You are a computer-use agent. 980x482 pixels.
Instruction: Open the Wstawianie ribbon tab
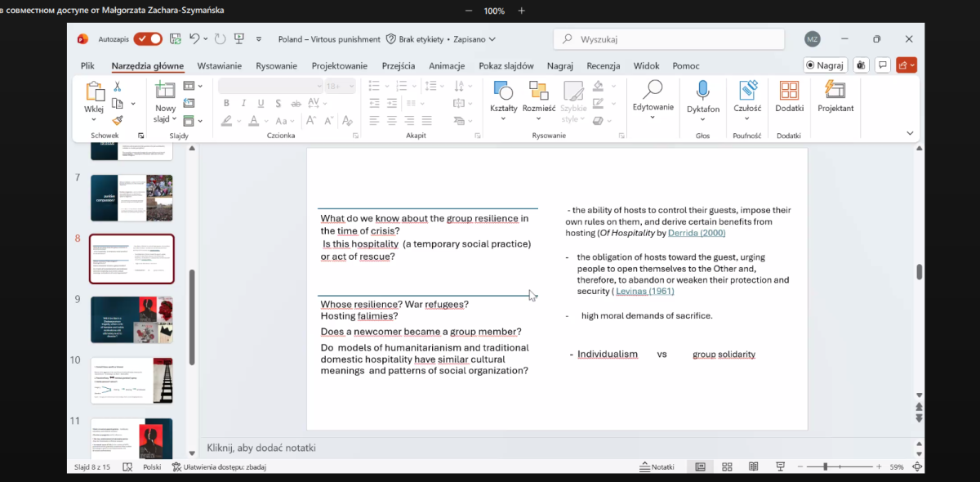pyautogui.click(x=219, y=66)
